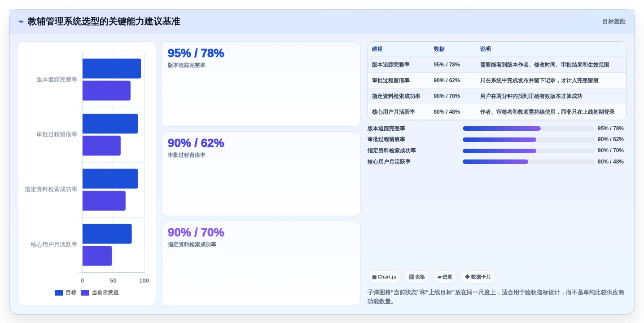Image resolution: width=644 pixels, height=323 pixels.
Task: Click chart axis label 审批过程留痕率
Action: [57, 134]
